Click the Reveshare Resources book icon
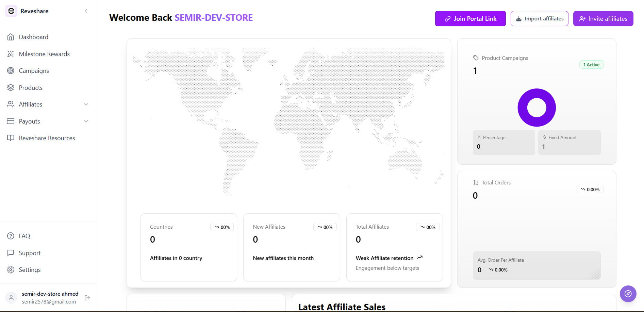The width and height of the screenshot is (644, 312). (x=11, y=138)
